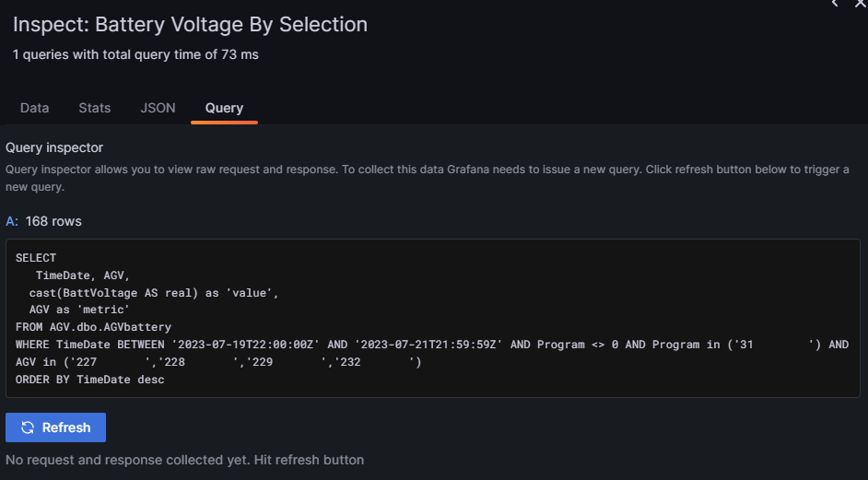Click the refresh arrows icon on Refresh button
This screenshot has width=868, height=480.
pos(28,427)
